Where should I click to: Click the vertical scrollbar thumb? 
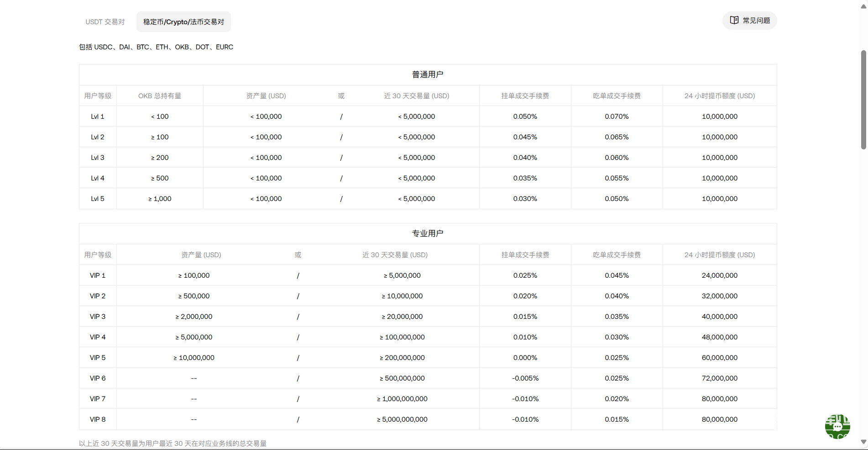coord(863,100)
